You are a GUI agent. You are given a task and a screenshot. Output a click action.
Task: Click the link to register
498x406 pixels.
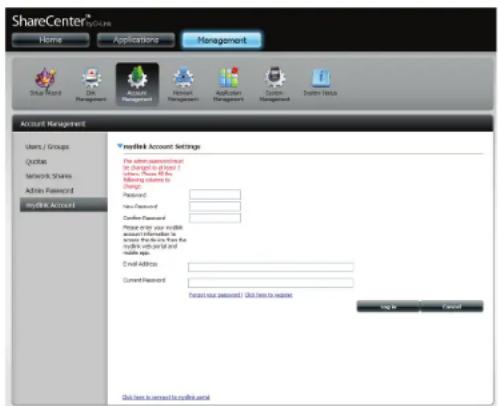(269, 295)
